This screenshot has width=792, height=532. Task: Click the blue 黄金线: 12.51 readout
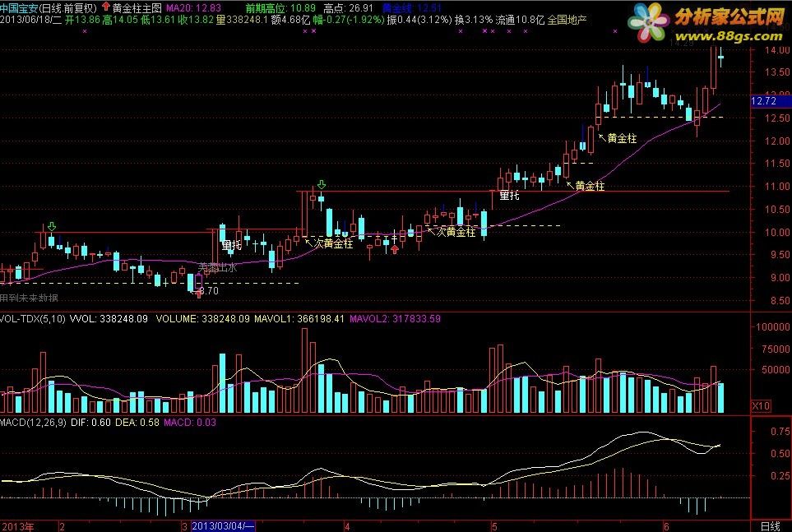[x=412, y=8]
